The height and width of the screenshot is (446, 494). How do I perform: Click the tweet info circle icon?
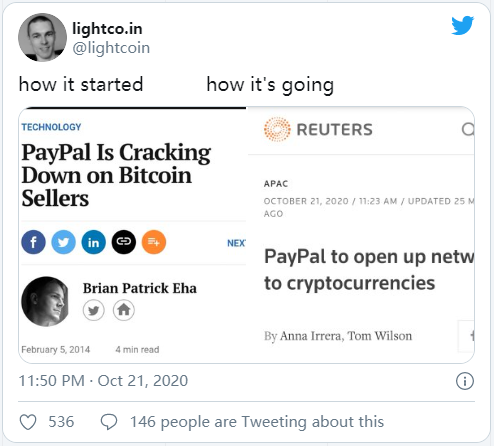coord(465,381)
